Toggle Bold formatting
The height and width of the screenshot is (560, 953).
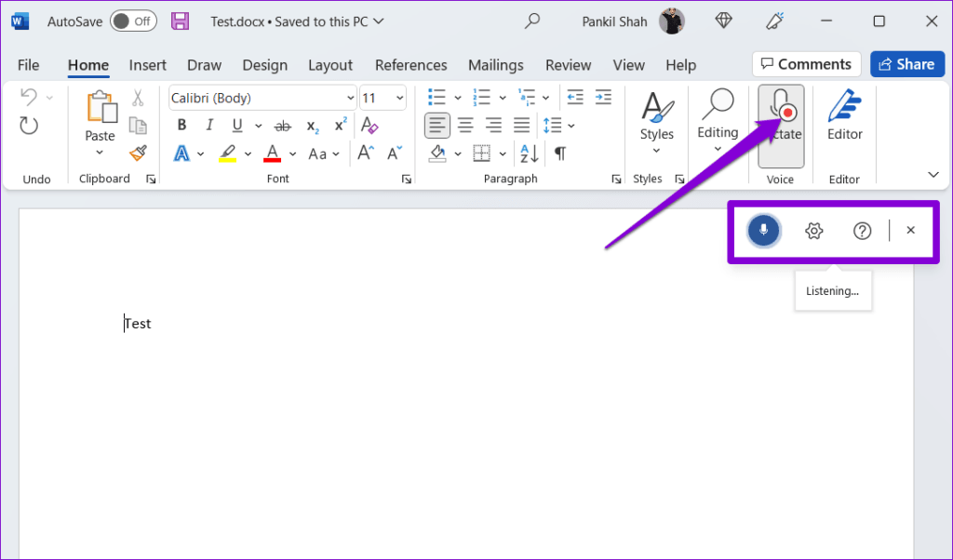click(181, 126)
